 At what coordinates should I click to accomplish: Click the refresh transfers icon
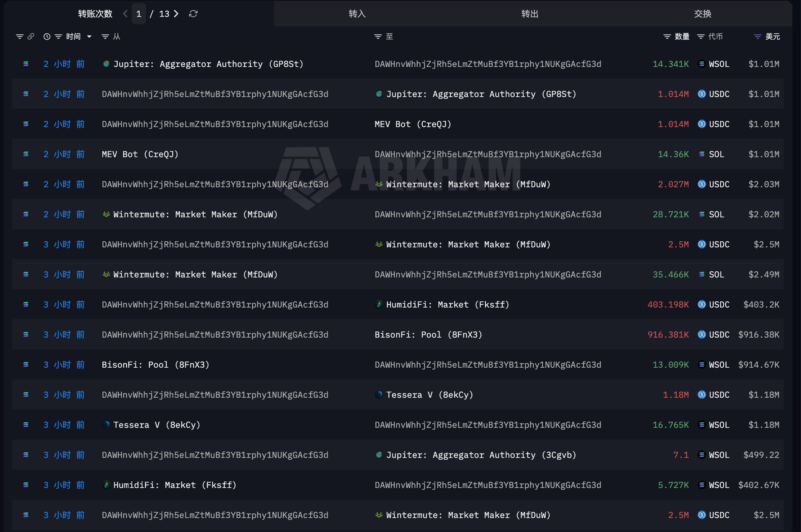tap(193, 14)
